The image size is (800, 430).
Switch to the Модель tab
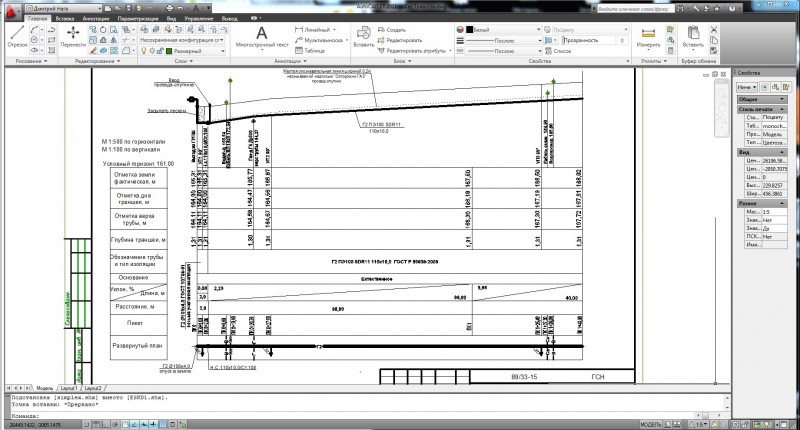(44, 388)
